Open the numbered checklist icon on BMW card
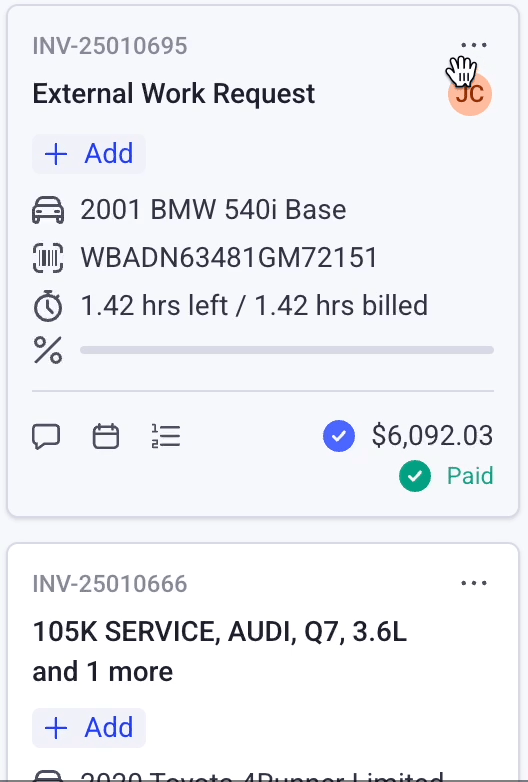Screen dimensions: 528x782 tap(166, 436)
